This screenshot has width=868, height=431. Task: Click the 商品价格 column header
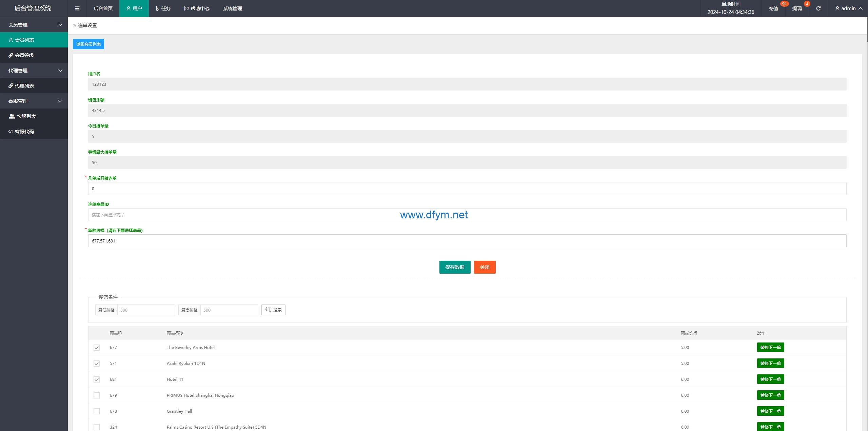coord(689,333)
